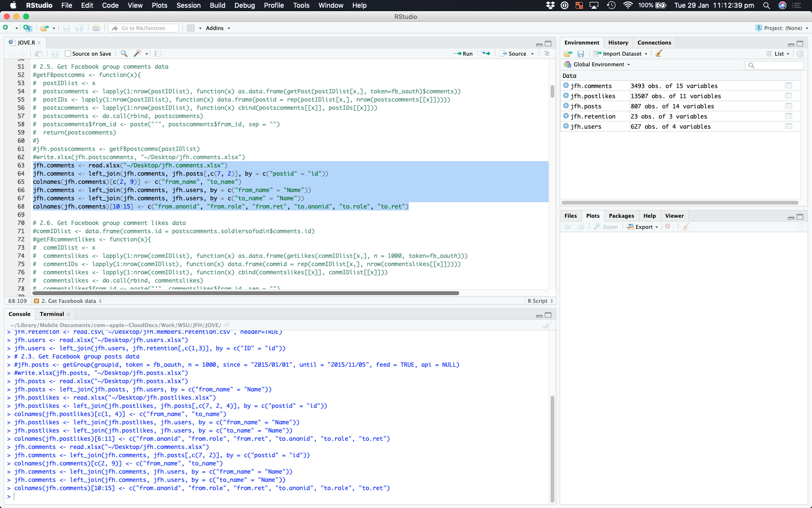
Task: Expand the jfh.comments data frame details
Action: (x=566, y=86)
